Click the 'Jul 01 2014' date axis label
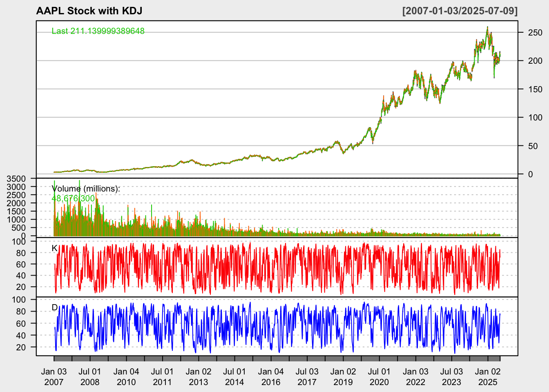The height and width of the screenshot is (392, 549). [x=234, y=377]
